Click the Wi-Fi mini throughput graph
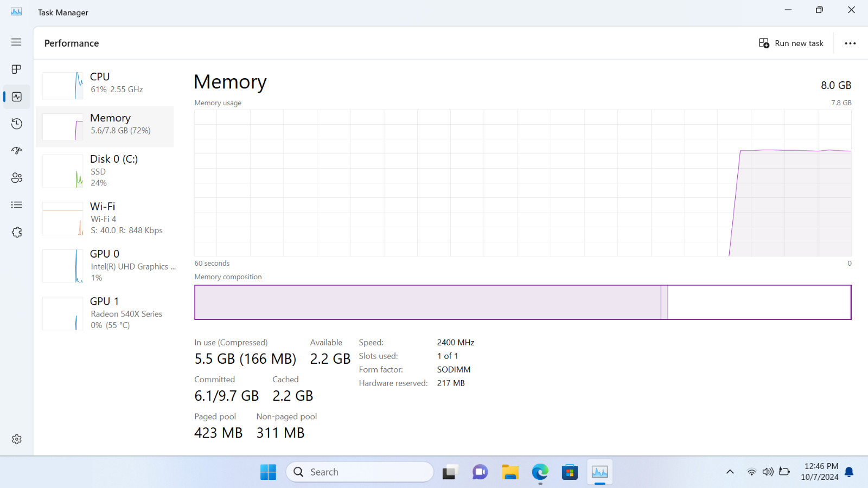This screenshot has height=488, width=868. pyautogui.click(x=63, y=219)
